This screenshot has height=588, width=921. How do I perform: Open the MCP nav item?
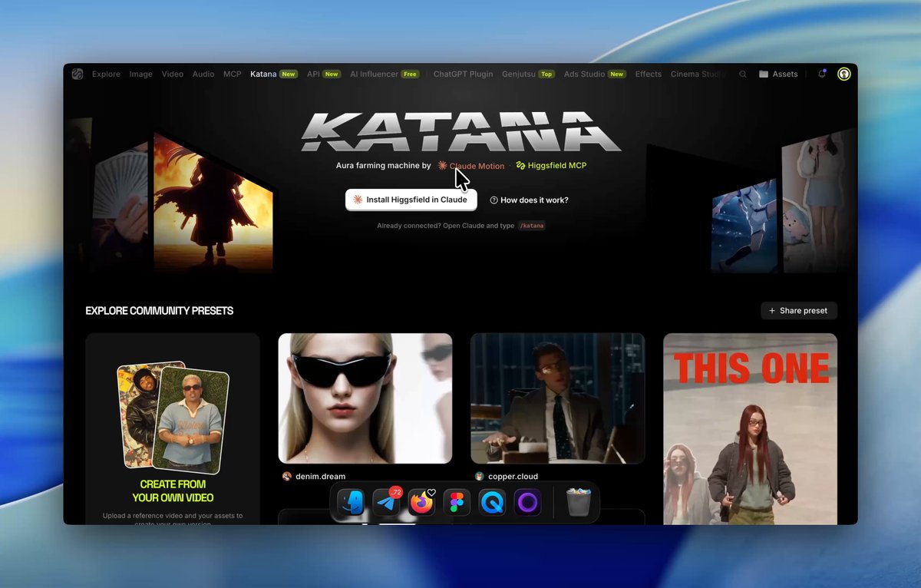click(233, 74)
